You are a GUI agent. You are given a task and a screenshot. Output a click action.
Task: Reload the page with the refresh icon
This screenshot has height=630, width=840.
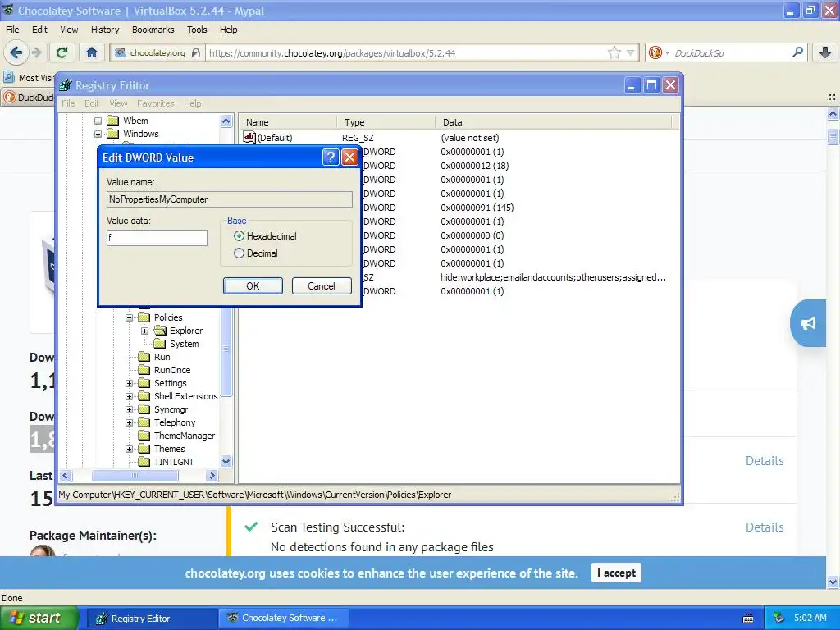[x=62, y=52]
